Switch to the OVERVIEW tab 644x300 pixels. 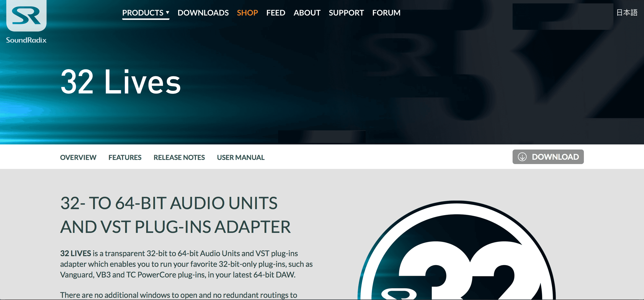click(78, 157)
